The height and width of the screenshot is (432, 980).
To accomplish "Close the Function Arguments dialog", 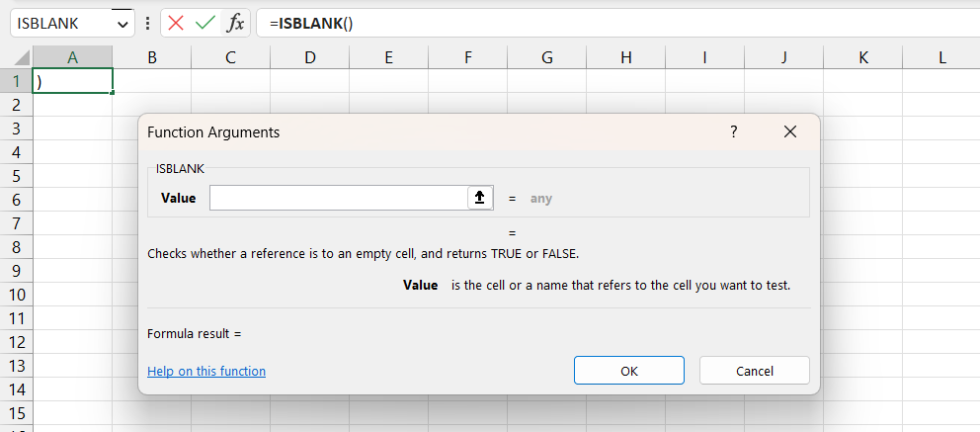I will pos(789,131).
